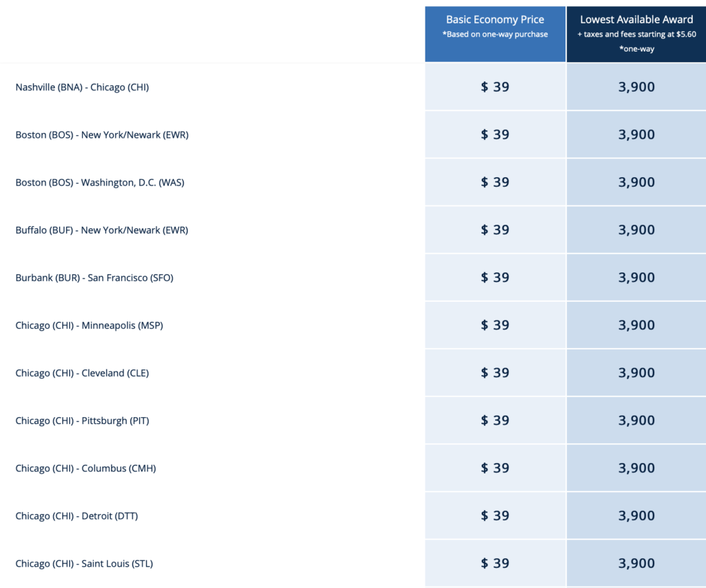The height and width of the screenshot is (588, 706).
Task: Click the Chicago (CHI) - Saint Louis (STL) route
Action: [85, 562]
